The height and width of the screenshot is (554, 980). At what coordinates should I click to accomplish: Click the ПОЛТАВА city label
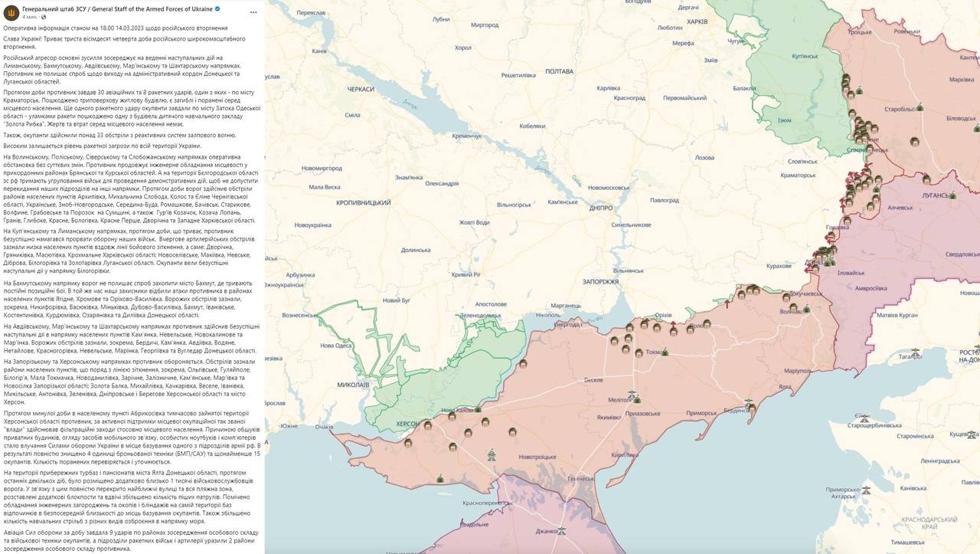[559, 71]
